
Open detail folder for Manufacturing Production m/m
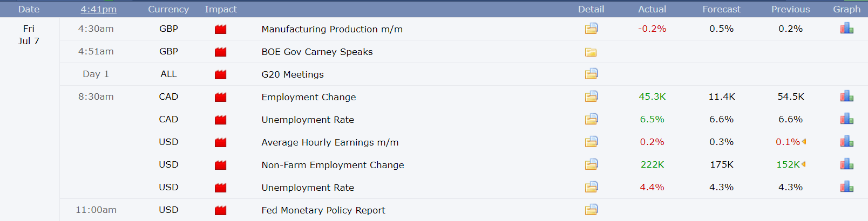tap(591, 29)
